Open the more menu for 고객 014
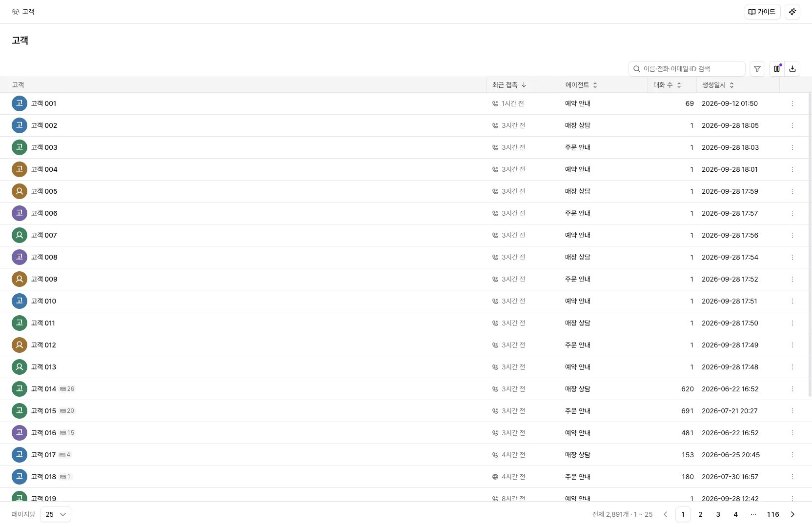This screenshot has width=812, height=527. pos(792,389)
